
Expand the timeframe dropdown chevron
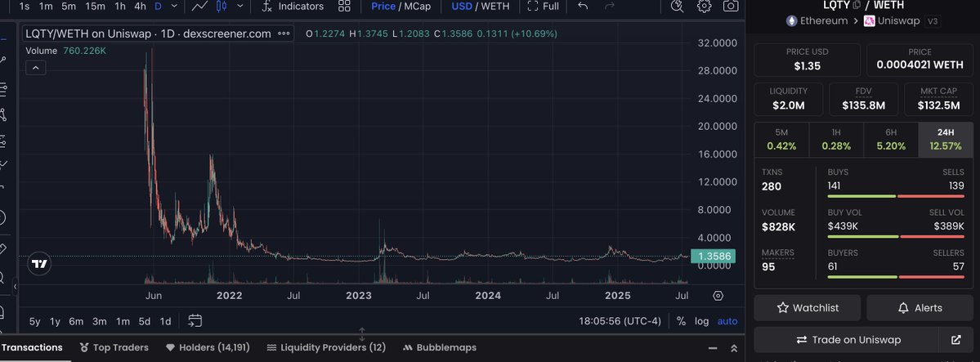pos(174,7)
